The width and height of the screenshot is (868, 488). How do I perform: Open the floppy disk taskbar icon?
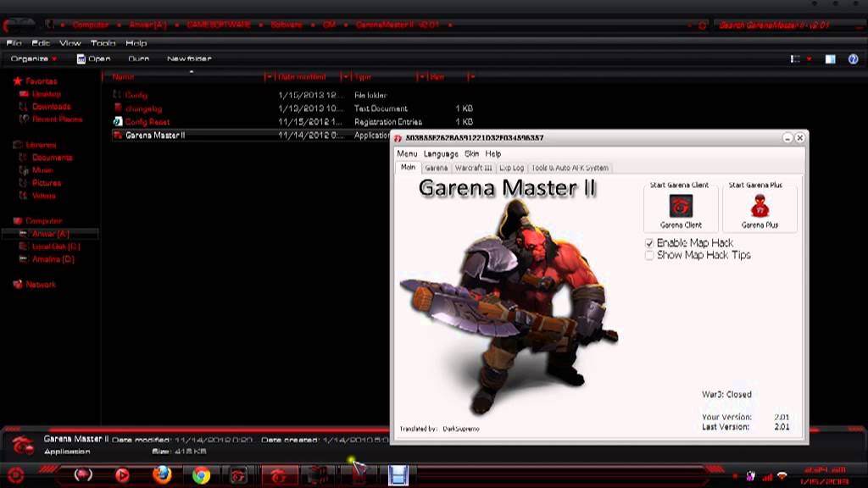coord(398,475)
